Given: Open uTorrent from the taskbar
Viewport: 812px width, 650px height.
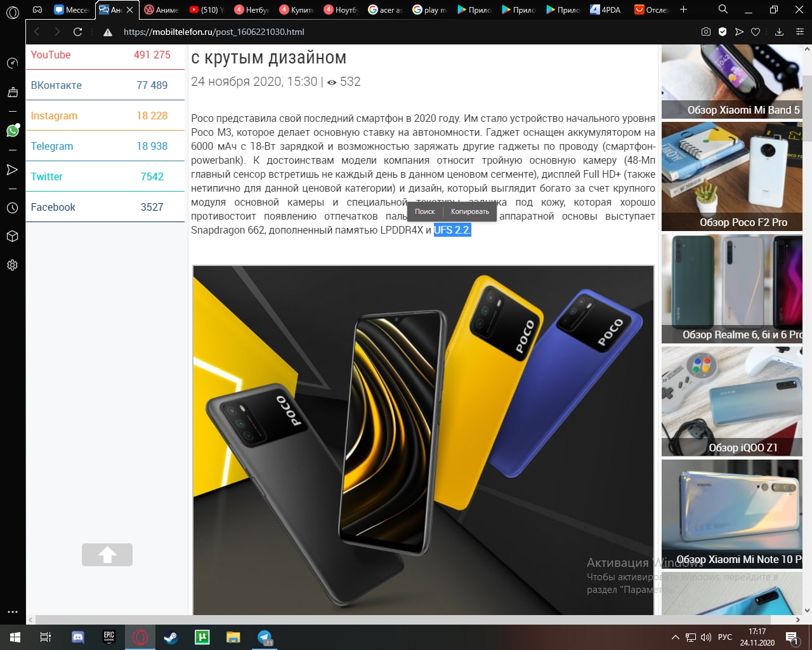Looking at the screenshot, I should (202, 637).
